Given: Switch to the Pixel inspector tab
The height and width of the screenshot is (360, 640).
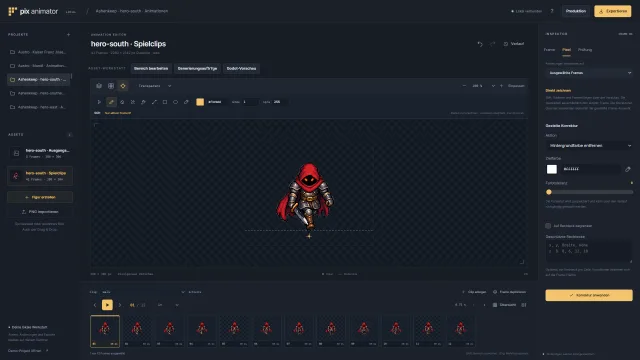Looking at the screenshot, I should pos(567,50).
